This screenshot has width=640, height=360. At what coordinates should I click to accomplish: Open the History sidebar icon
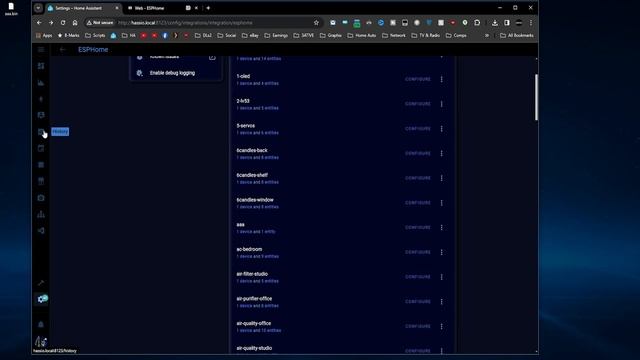pos(41,132)
